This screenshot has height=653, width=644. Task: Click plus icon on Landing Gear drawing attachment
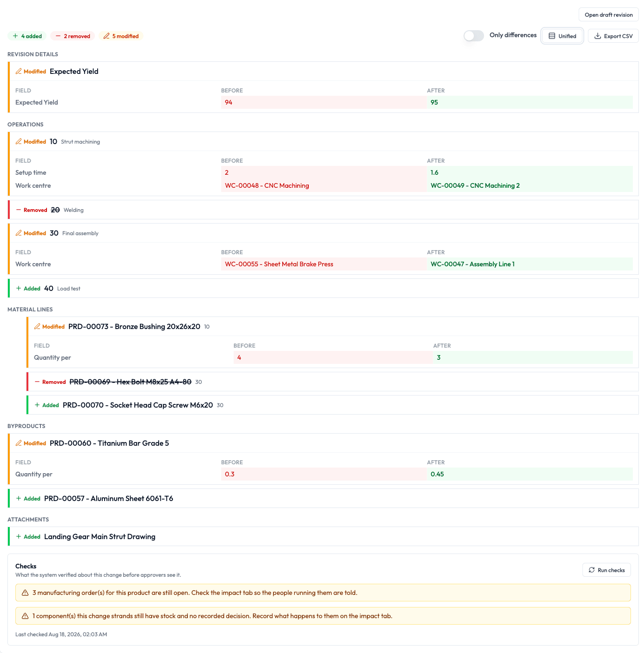tap(19, 536)
